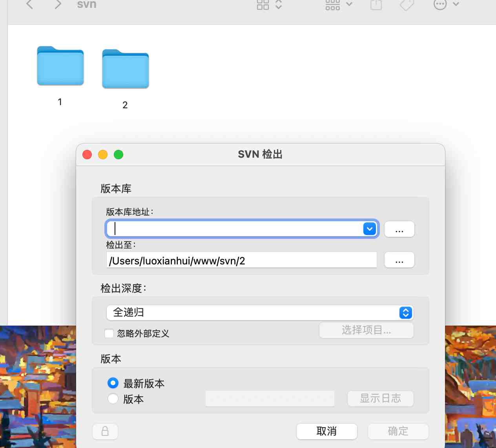Select folder named 2

125,69
